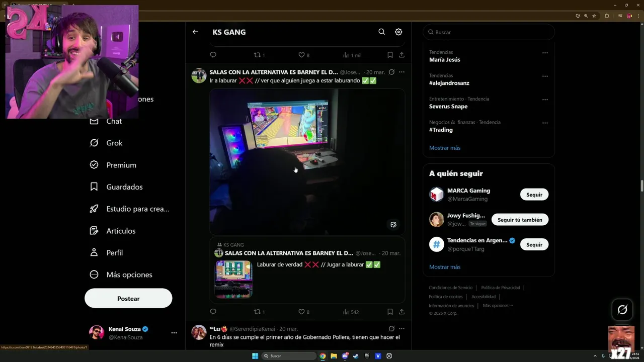Open Condiciones de Servicio link
Viewport: 644px width, 362px height.
tap(450, 288)
